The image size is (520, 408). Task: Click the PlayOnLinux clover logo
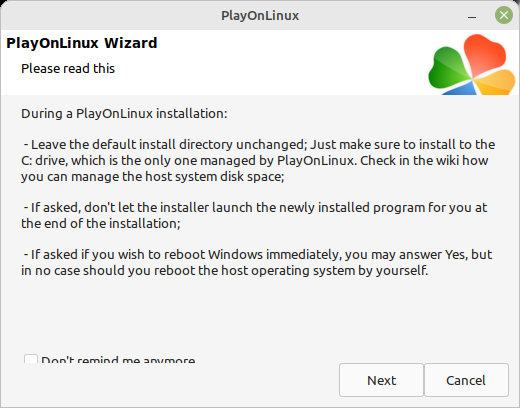click(x=472, y=64)
